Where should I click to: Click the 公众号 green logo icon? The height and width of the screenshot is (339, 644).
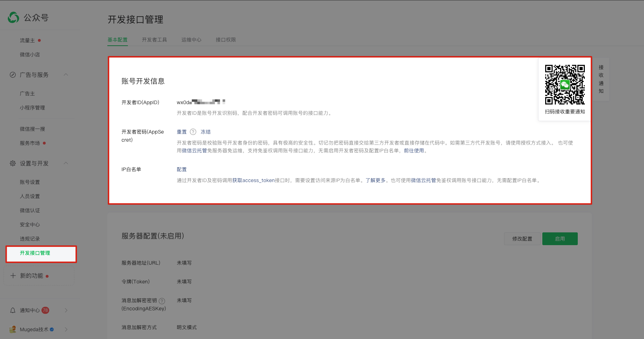pos(13,17)
